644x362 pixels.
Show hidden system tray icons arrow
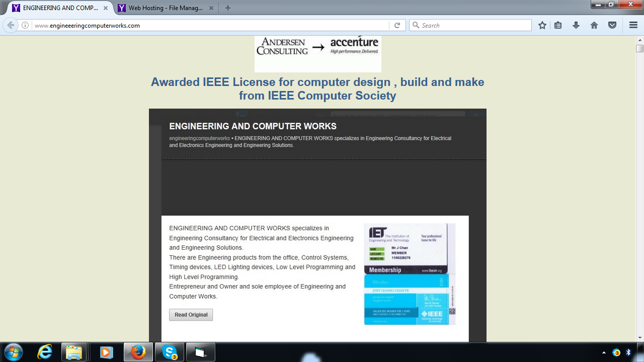[x=604, y=352]
